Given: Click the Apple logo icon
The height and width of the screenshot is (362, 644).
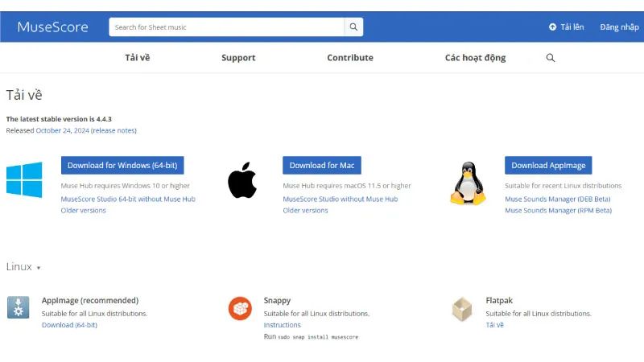Looking at the screenshot, I should (x=242, y=180).
